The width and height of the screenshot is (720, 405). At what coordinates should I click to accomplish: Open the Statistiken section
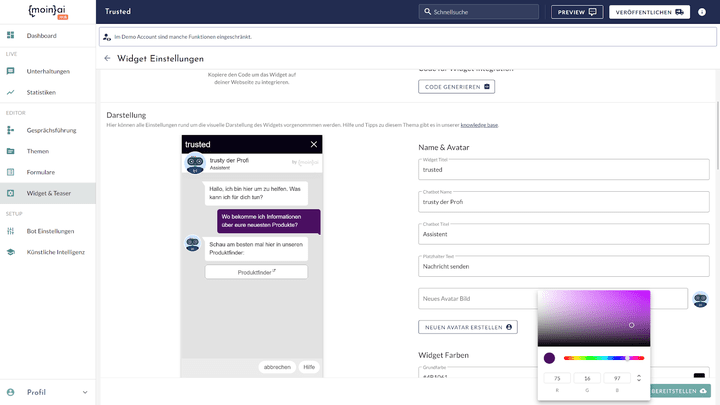[40, 92]
